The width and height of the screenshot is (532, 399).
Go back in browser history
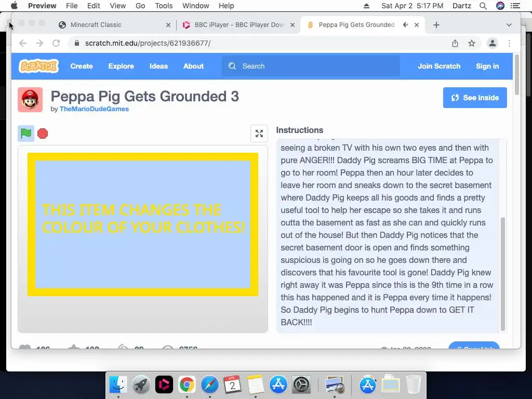tap(23, 43)
